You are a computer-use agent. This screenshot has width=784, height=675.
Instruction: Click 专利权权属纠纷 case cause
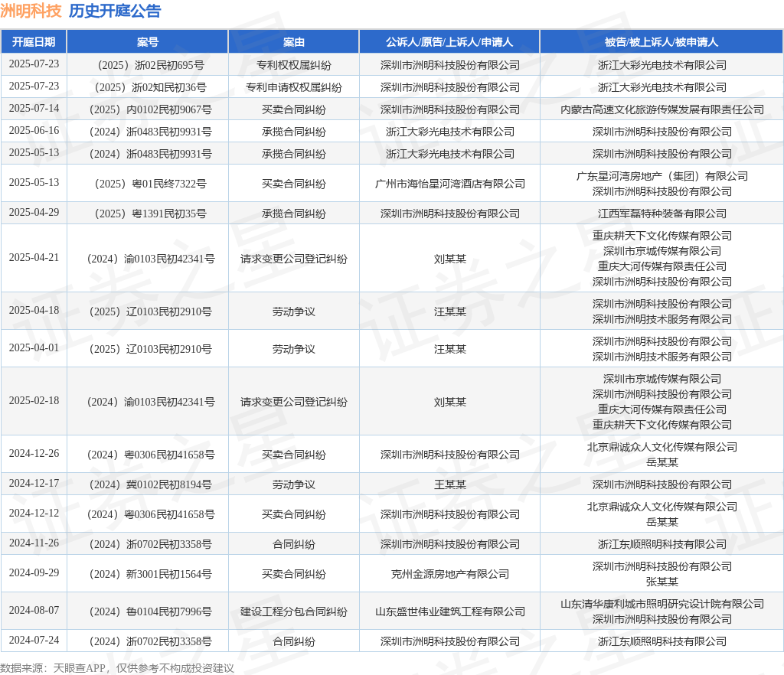(x=293, y=65)
